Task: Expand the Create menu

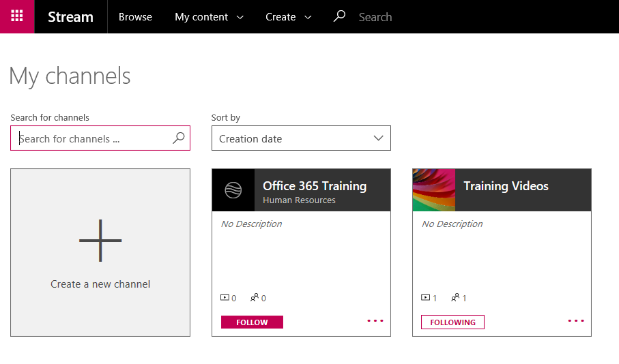Action: pyautogui.click(x=288, y=17)
